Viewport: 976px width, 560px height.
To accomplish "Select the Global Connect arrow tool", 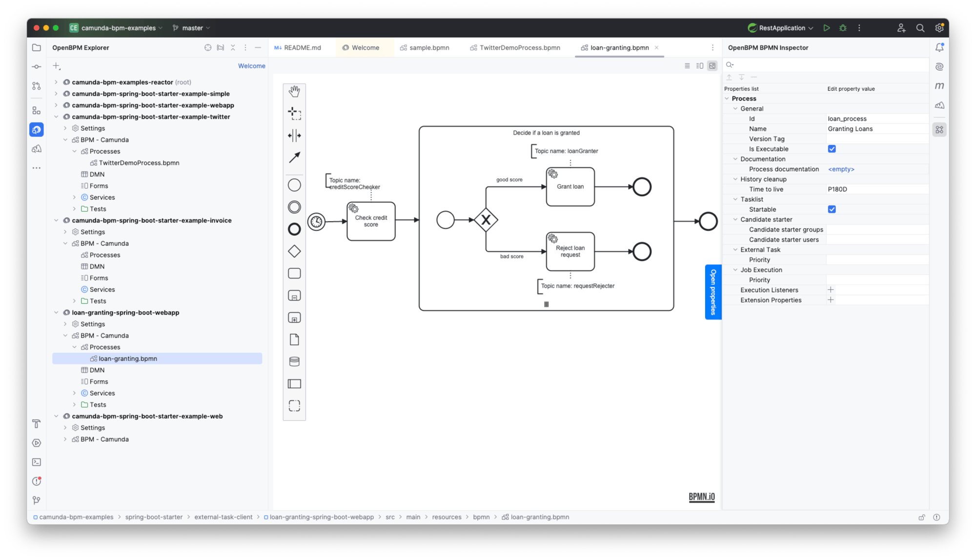I will coord(294,158).
